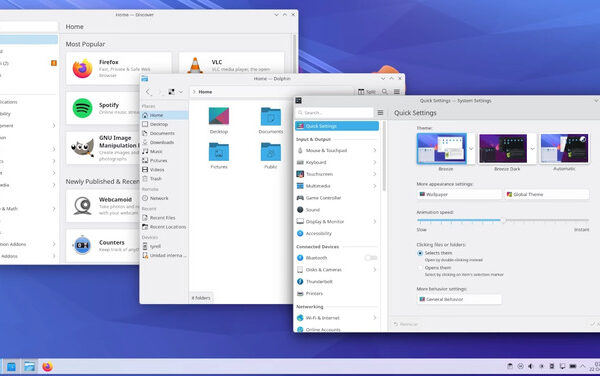This screenshot has width=600, height=376.
Task: Click the General Behavior button
Action: pos(459,299)
